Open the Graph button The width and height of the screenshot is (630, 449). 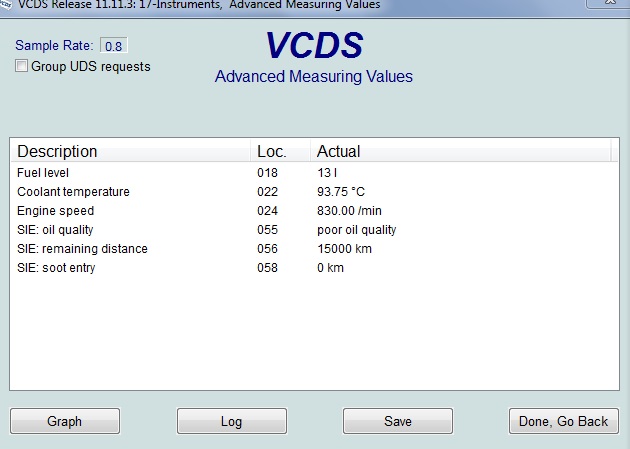[x=65, y=421]
